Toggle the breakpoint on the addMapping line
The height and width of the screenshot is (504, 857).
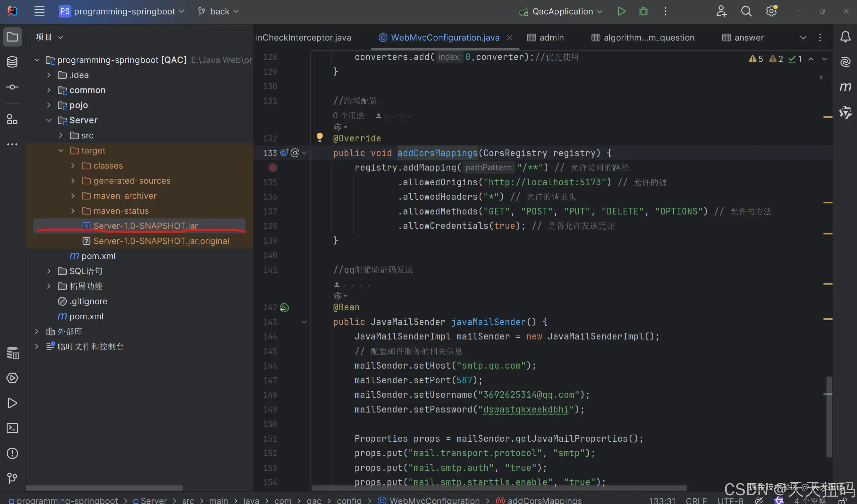(273, 167)
